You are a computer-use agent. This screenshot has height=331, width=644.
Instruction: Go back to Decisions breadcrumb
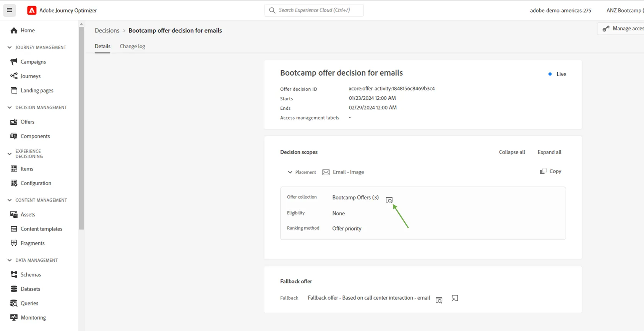coord(107,31)
